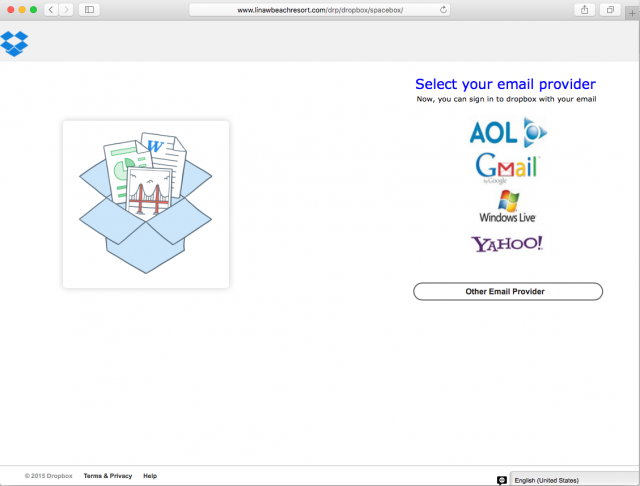Zoom the window with the green button
The image size is (640, 486).
point(33,9)
